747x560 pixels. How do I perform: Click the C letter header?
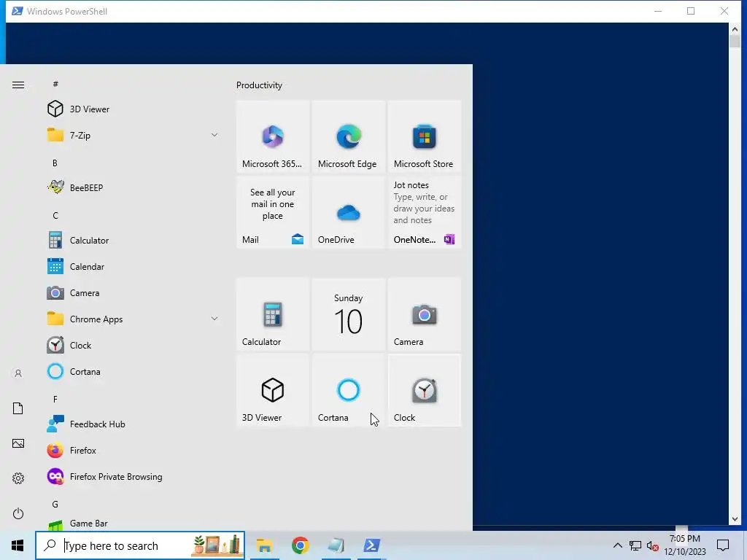point(55,215)
